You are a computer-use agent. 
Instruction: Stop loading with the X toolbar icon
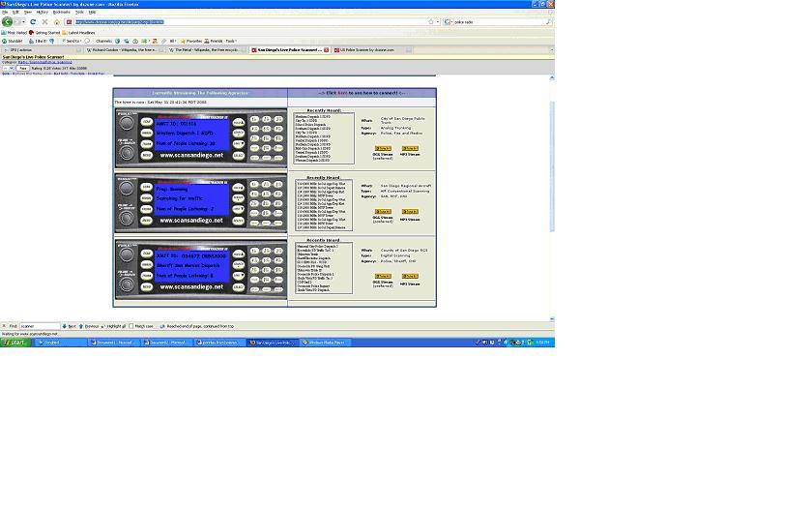click(x=44, y=21)
